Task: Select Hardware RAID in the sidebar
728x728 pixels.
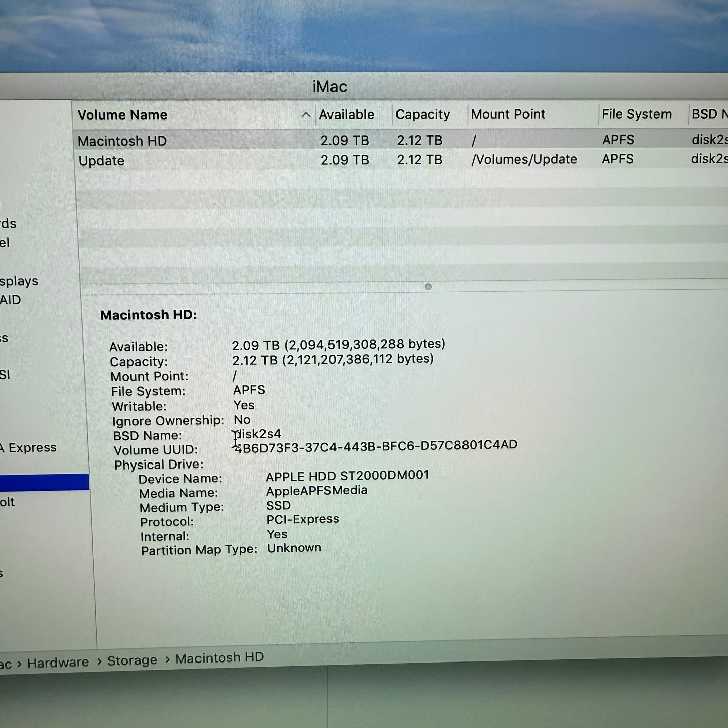Action: 11,300
